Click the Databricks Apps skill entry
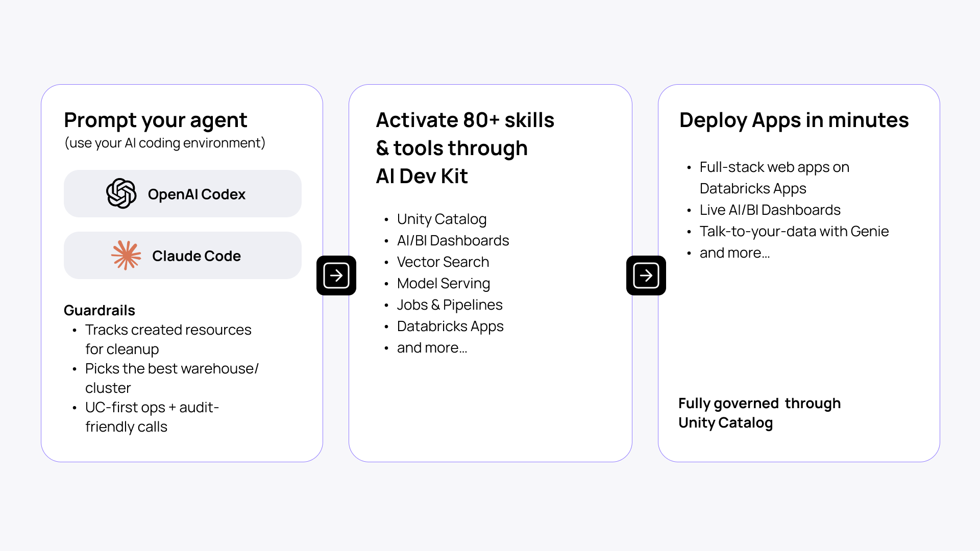980x551 pixels. coord(450,327)
